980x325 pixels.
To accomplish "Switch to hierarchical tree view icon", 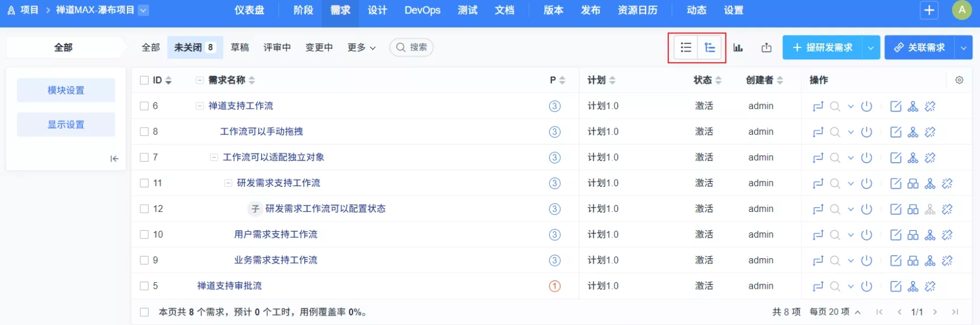I will pos(710,47).
